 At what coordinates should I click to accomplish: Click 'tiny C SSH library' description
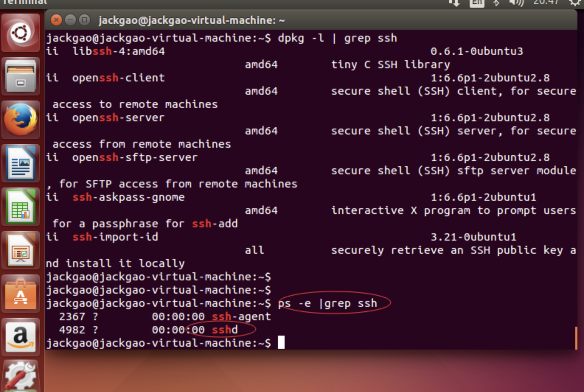[390, 64]
